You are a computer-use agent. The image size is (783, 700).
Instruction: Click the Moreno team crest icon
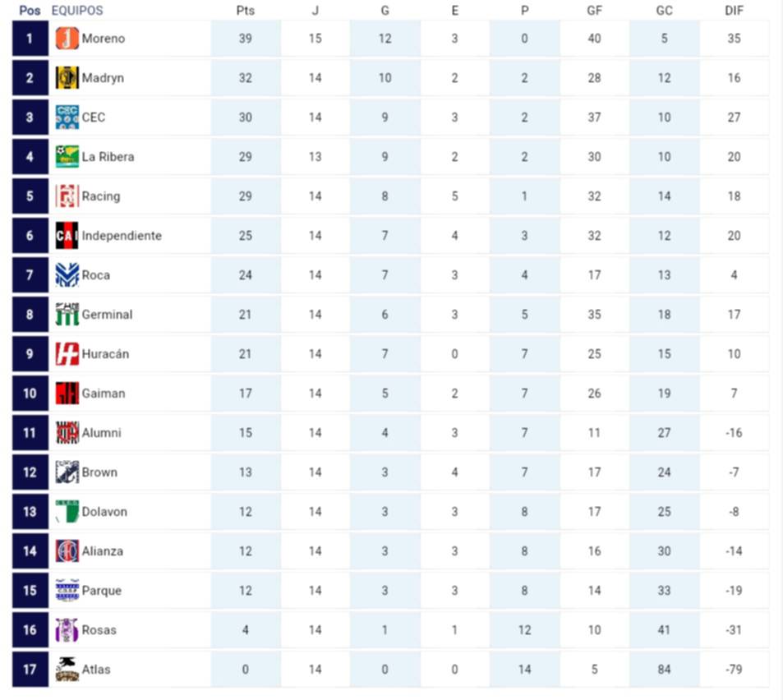(x=67, y=39)
